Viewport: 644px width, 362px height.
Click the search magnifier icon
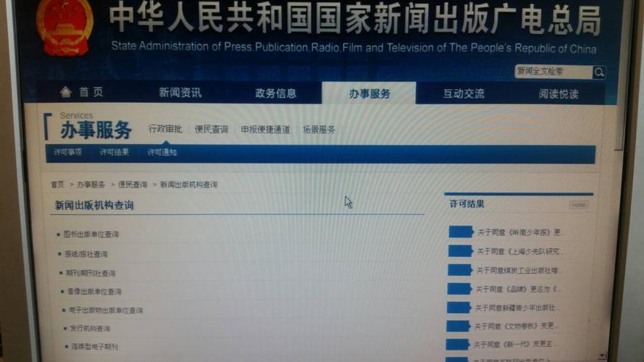point(599,72)
